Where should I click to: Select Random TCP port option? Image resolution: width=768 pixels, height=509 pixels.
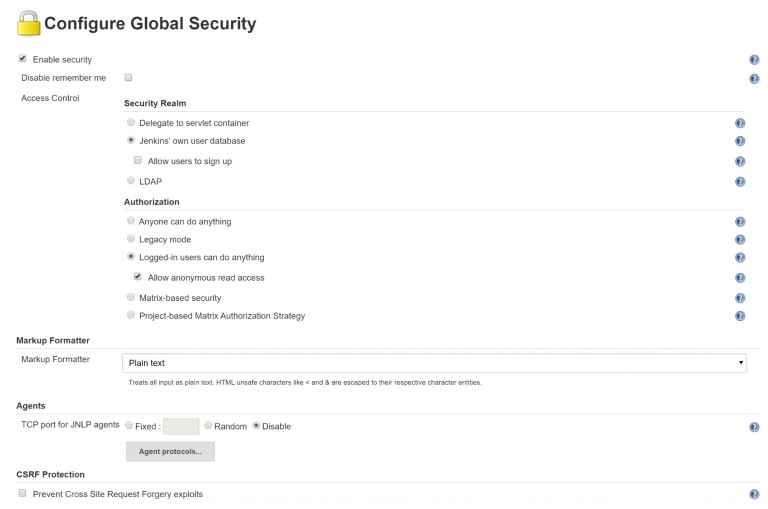click(x=208, y=425)
